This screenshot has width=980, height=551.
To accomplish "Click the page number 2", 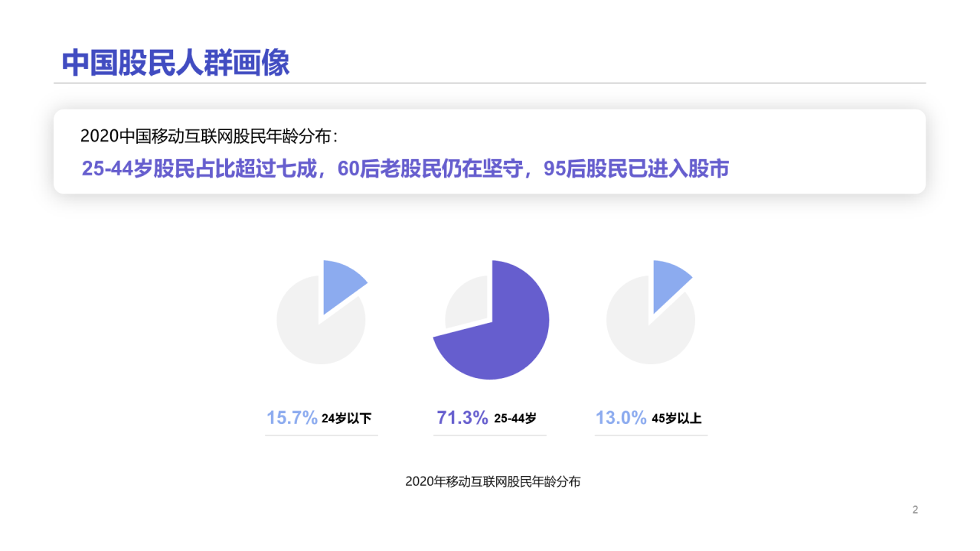I will coord(915,510).
